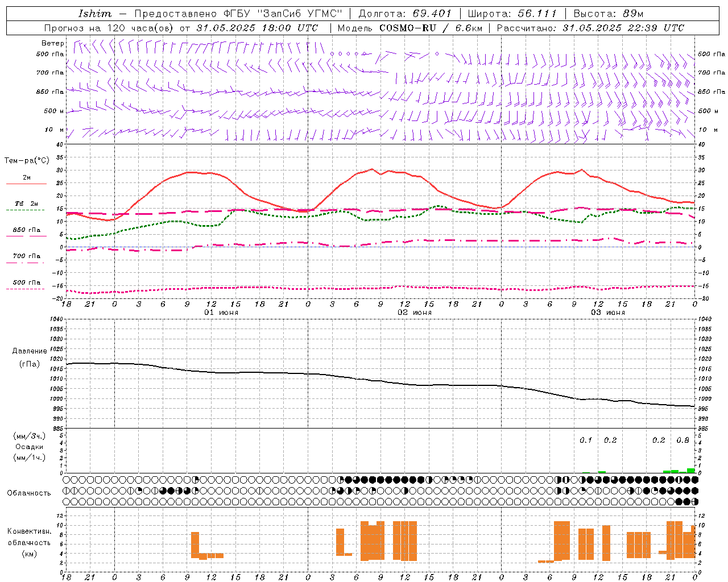Click the "Ishim" station title
The width and height of the screenshot is (728, 582).
[x=95, y=14]
